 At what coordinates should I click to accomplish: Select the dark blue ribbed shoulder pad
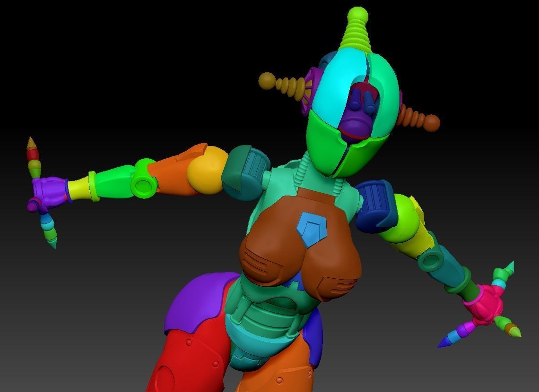coord(376,206)
